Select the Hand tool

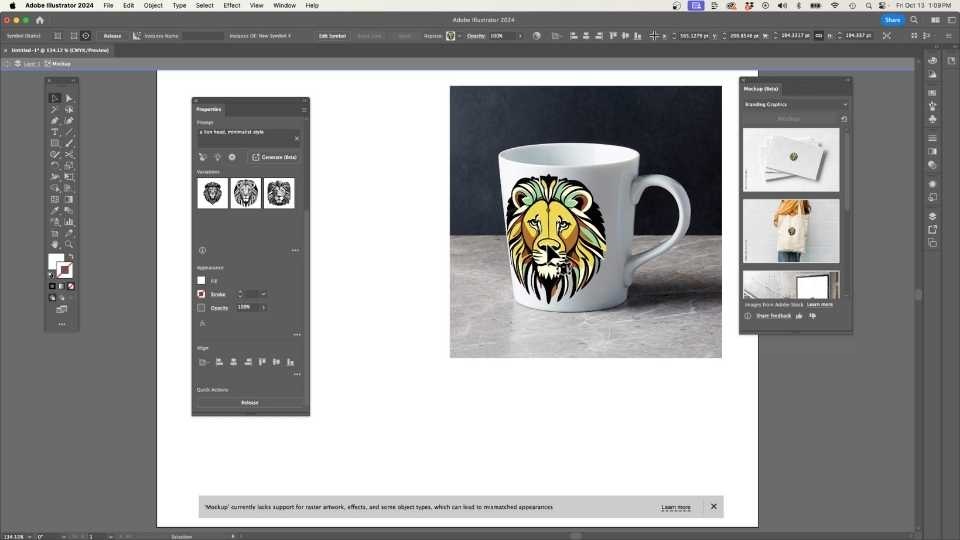(54, 244)
